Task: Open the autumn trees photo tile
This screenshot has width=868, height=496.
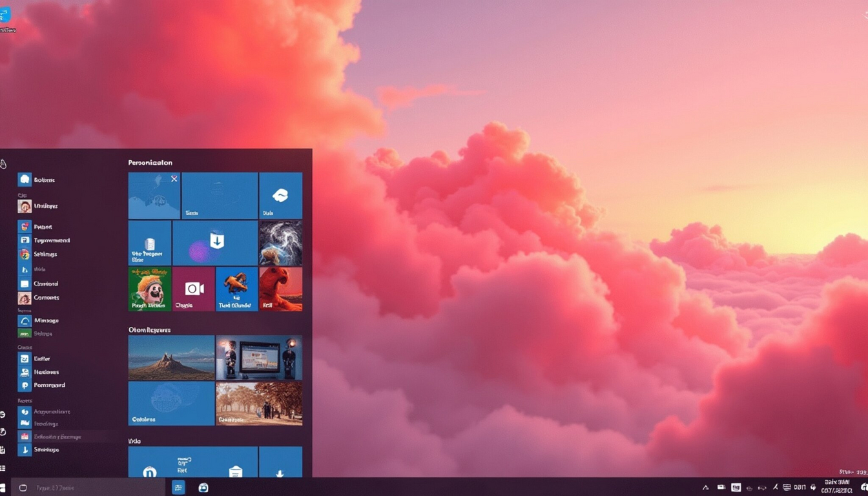Action: pos(259,403)
